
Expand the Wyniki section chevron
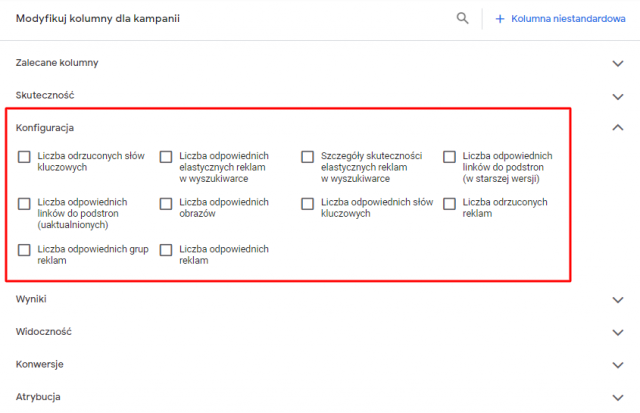click(x=617, y=299)
